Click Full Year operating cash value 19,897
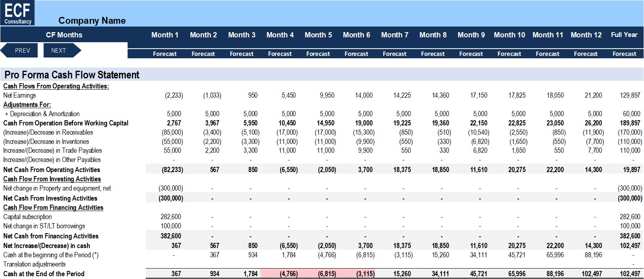The height and width of the screenshot is (279, 644). click(632, 170)
